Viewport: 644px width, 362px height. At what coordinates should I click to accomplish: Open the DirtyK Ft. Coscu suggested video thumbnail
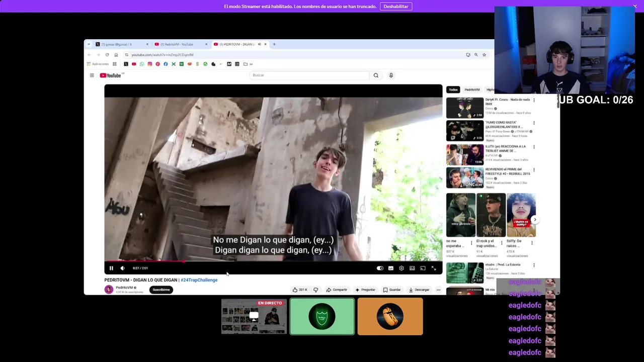click(465, 108)
